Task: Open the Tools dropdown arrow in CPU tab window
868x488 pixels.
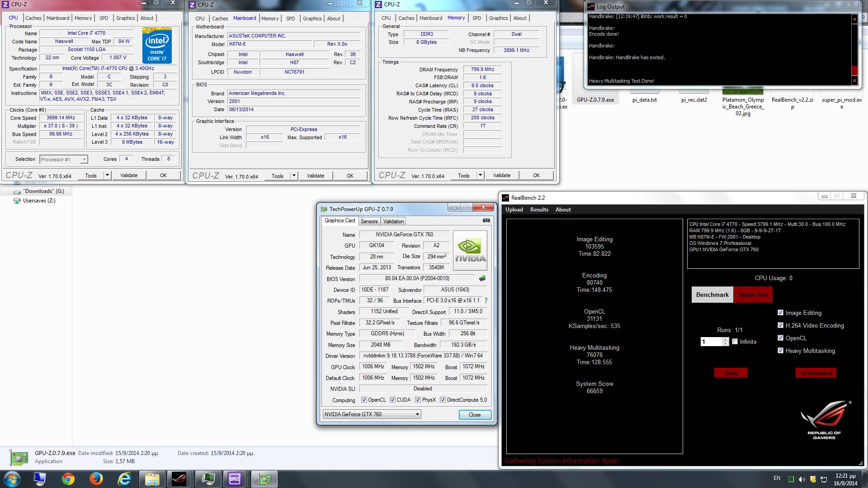Action: pos(107,175)
